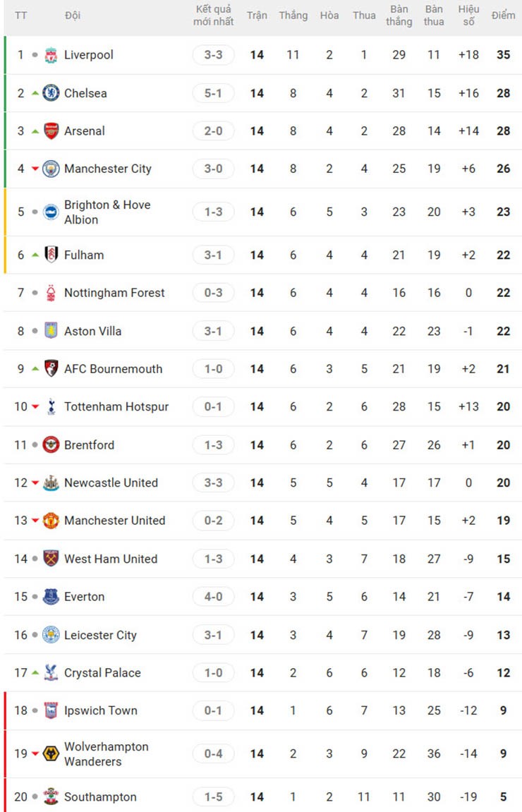522x812 pixels.
Task: Click the Southampton club crest icon
Action: pyautogui.click(x=51, y=796)
